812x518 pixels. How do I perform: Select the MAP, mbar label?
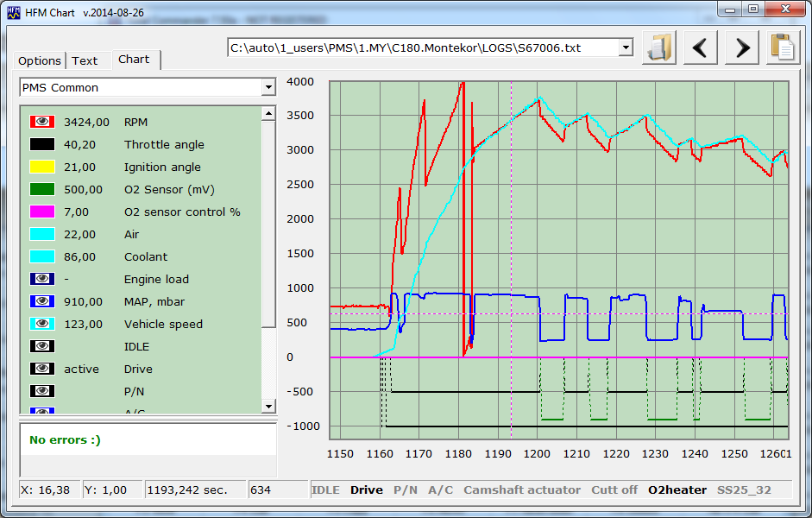click(x=154, y=302)
